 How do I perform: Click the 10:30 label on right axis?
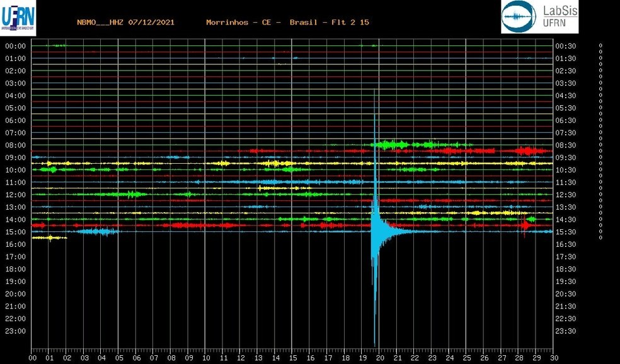click(x=565, y=170)
